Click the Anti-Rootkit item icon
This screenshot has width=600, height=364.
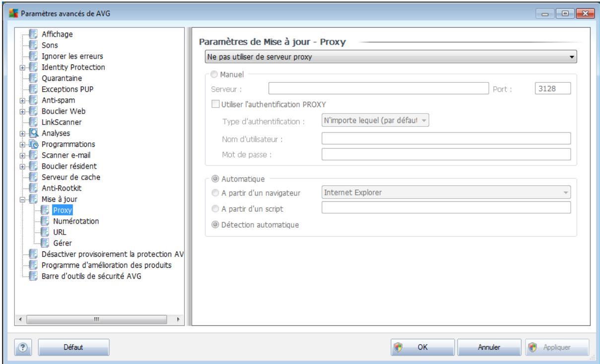(34, 187)
